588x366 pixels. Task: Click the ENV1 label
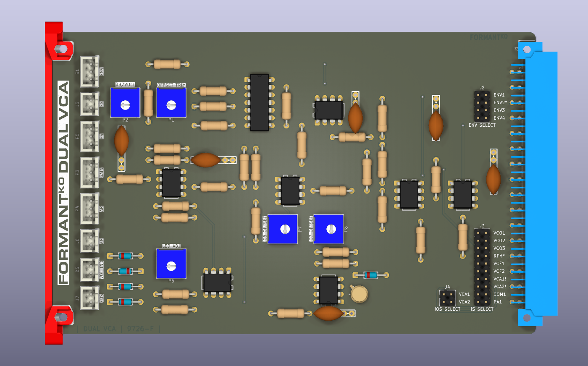pyautogui.click(x=499, y=95)
